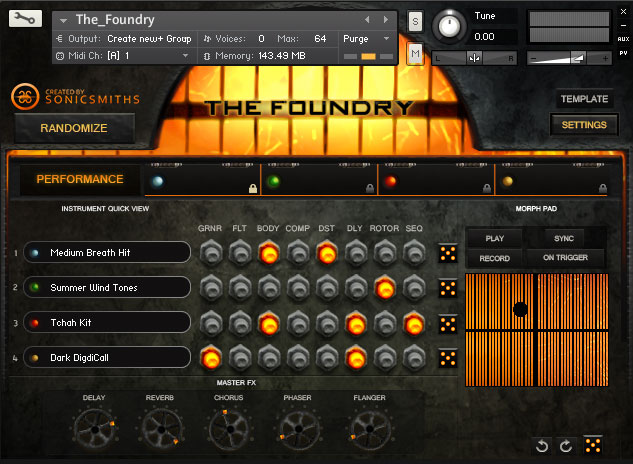The width and height of the screenshot is (633, 464).
Task: Click the morph pad PLAY button
Action: 495,238
